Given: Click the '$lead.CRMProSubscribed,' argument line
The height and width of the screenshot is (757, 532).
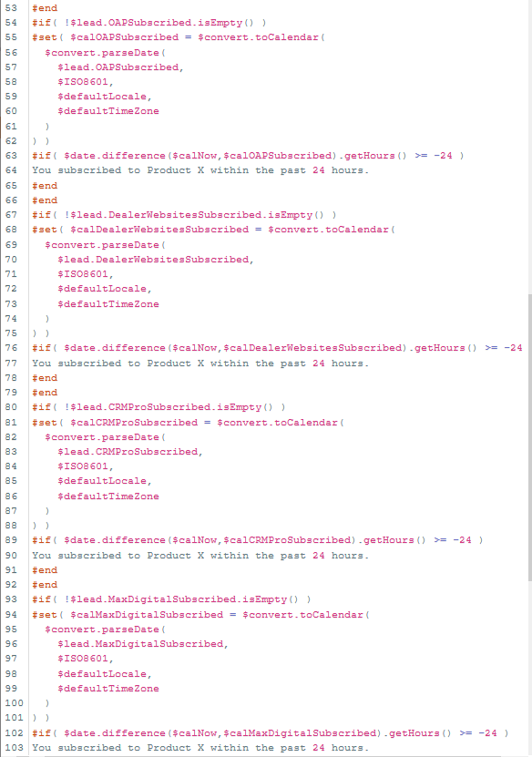Looking at the screenshot, I should point(130,452).
